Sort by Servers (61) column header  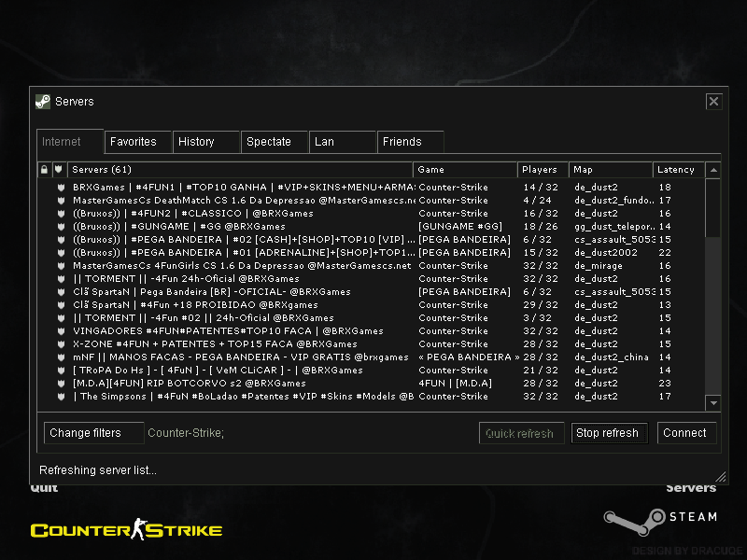pos(240,170)
